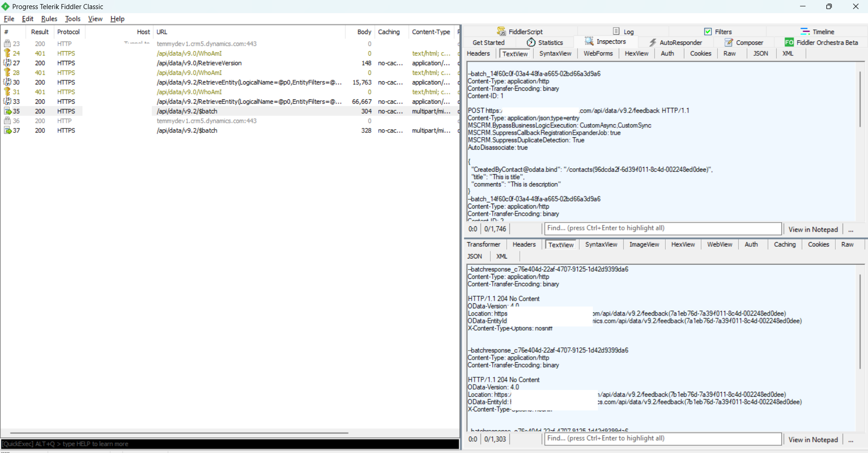This screenshot has width=868, height=453.
Task: Click the Timeline tab icon
Action: click(x=805, y=31)
